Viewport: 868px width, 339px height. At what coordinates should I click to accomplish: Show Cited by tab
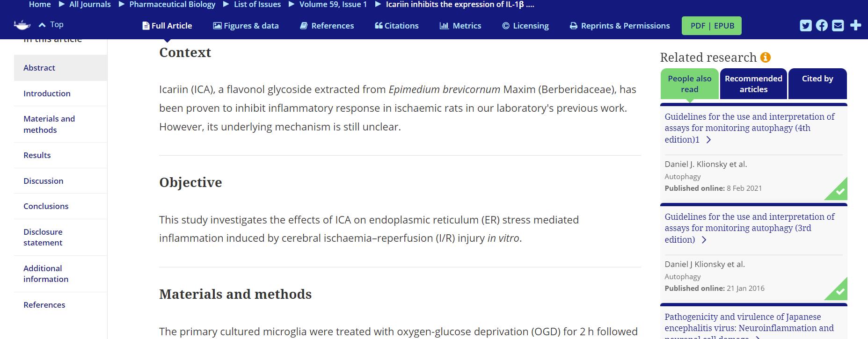(x=817, y=84)
